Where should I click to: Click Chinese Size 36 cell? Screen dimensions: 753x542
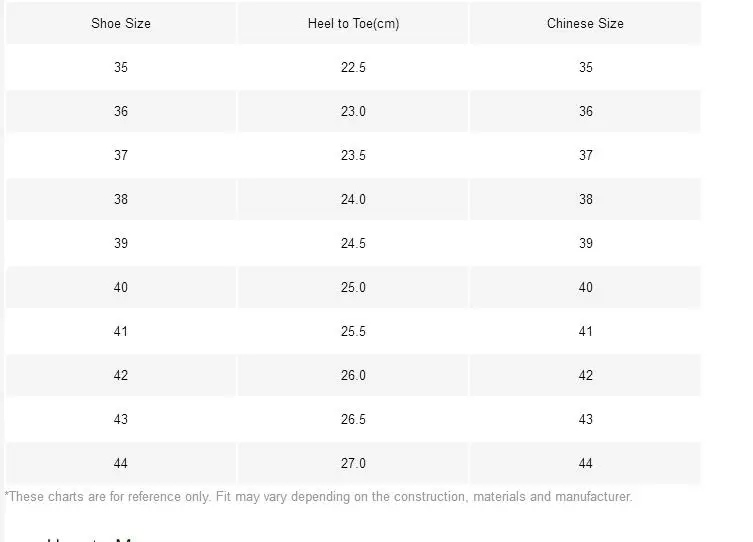click(585, 111)
